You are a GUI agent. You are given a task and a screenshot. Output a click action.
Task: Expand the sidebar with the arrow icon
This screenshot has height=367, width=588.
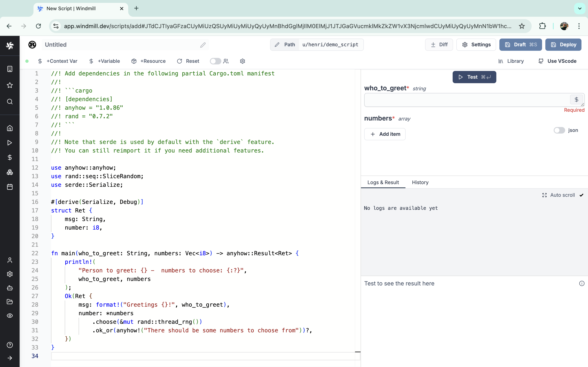pyautogui.click(x=10, y=358)
